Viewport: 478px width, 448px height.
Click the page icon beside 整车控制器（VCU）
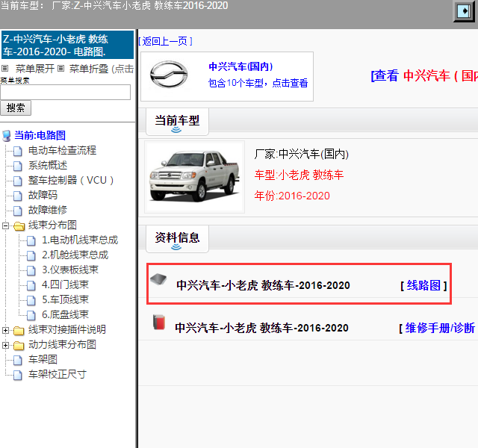coord(18,181)
